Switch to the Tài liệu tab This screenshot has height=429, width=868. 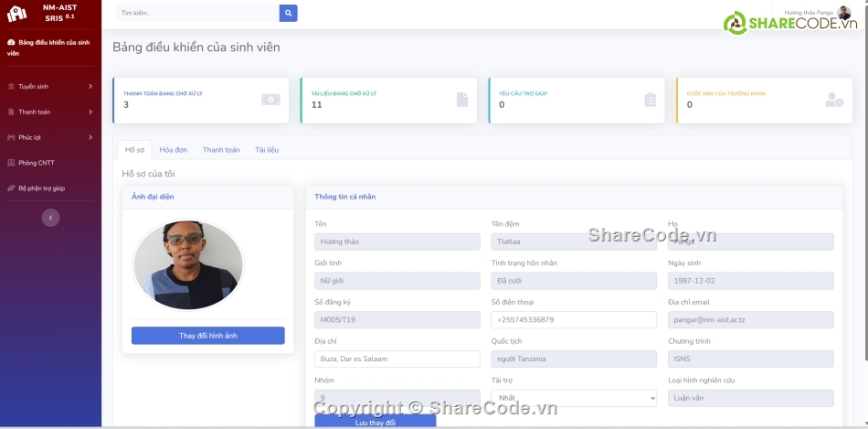[267, 149]
